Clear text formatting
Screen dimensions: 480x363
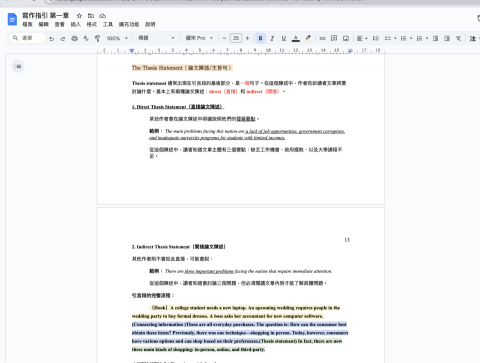pyautogui.click(x=459, y=38)
